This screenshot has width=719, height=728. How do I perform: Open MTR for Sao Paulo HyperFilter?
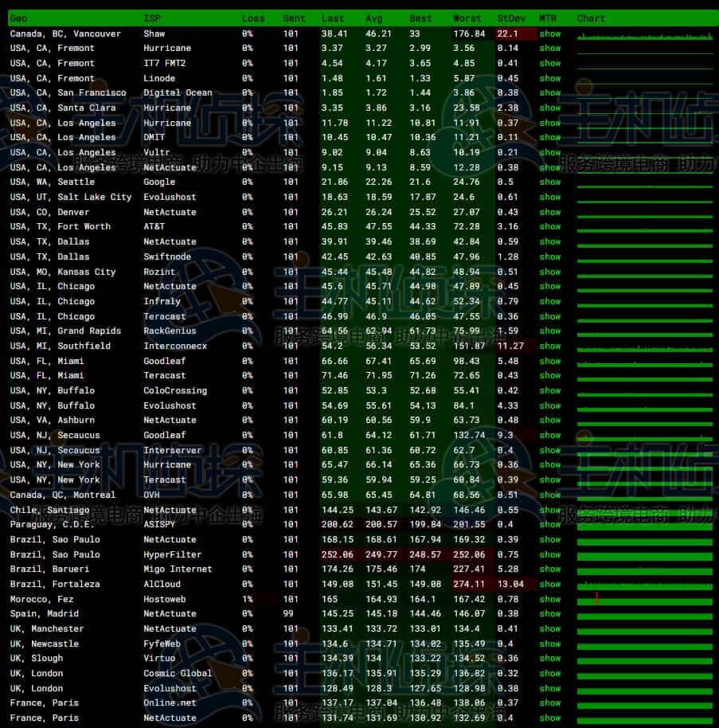[x=550, y=555]
